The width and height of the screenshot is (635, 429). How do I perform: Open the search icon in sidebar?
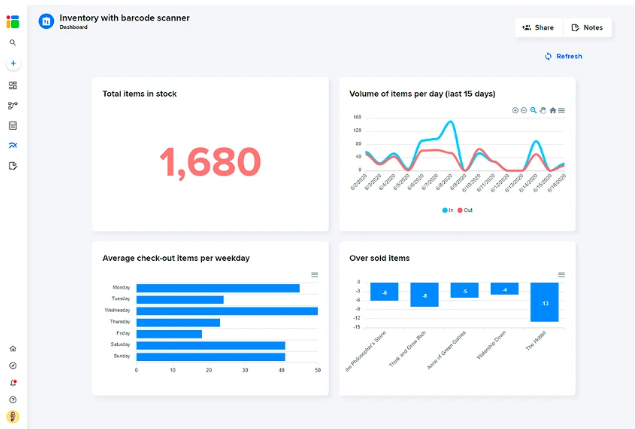pos(13,43)
